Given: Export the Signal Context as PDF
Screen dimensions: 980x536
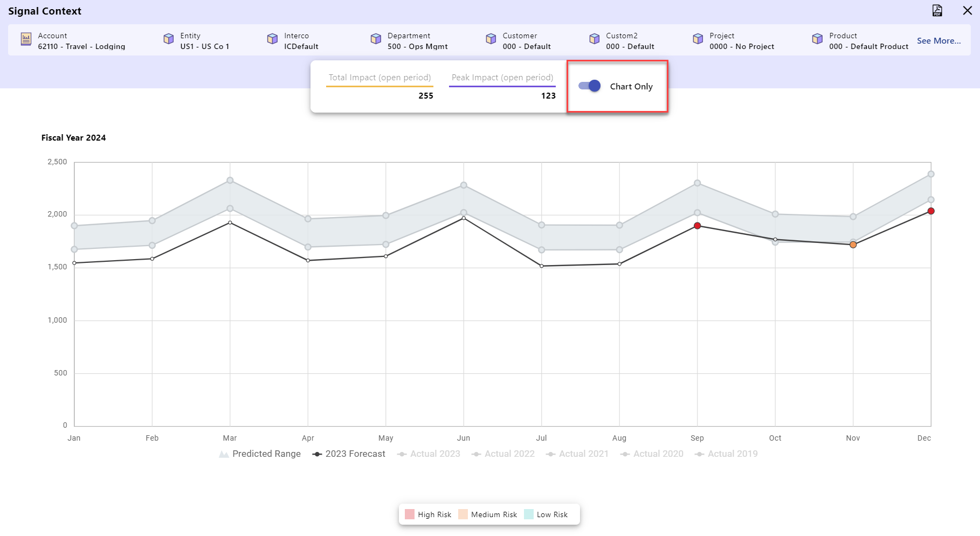Looking at the screenshot, I should pos(937,11).
